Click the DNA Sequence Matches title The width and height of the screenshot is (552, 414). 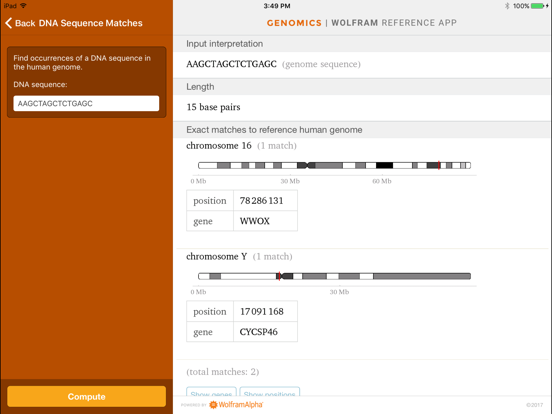click(90, 23)
